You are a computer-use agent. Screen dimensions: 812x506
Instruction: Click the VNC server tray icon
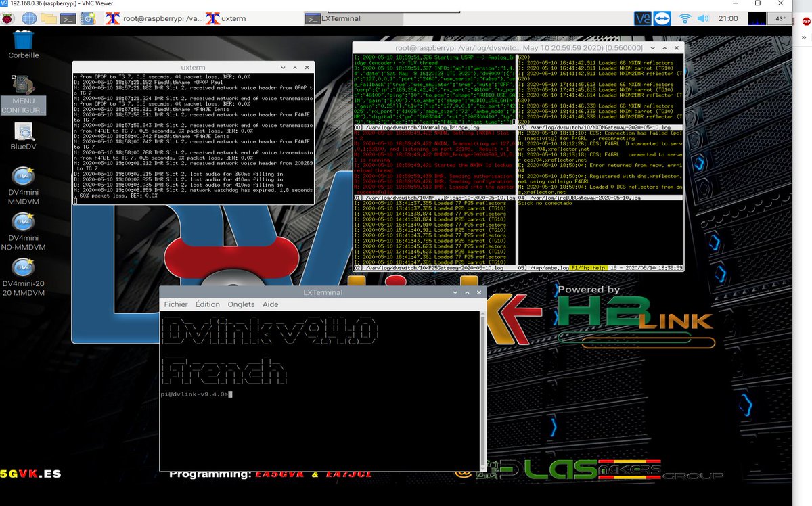tap(642, 18)
